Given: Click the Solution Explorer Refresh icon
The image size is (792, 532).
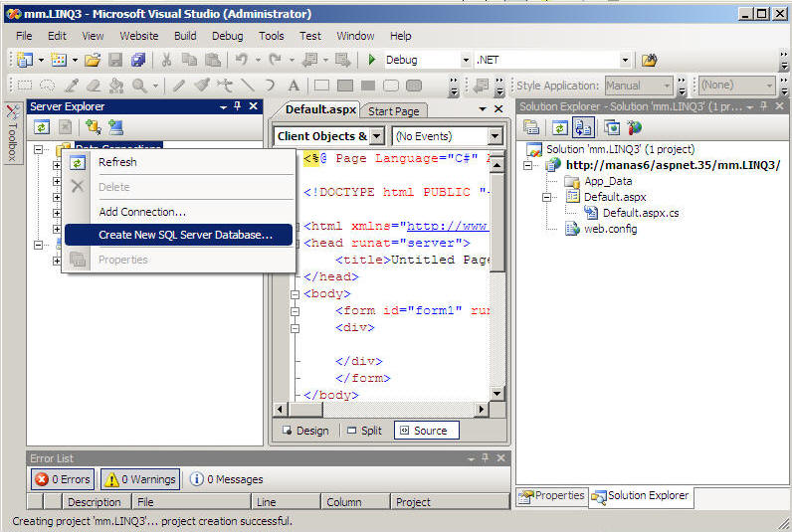Looking at the screenshot, I should 559,127.
